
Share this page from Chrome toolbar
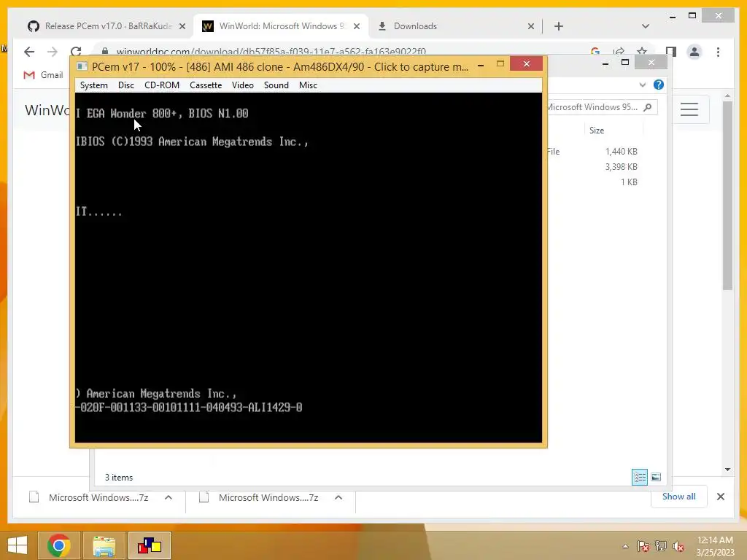click(x=619, y=52)
